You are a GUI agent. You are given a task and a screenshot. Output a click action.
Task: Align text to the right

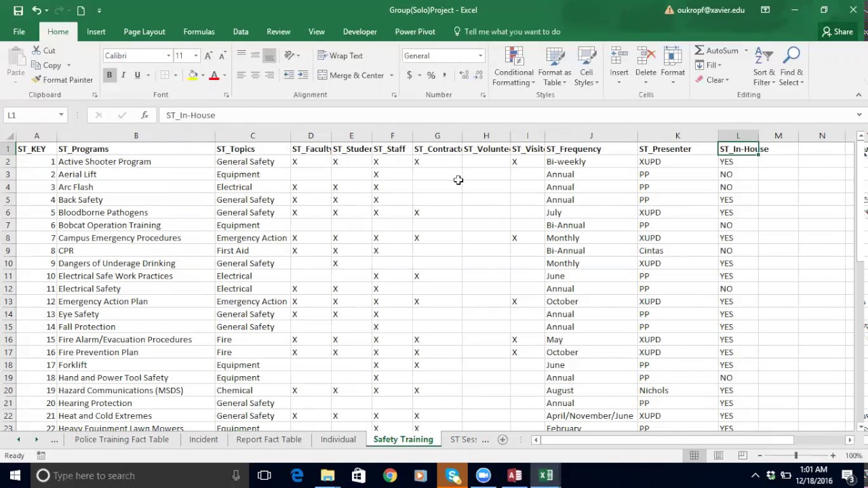pyautogui.click(x=269, y=75)
